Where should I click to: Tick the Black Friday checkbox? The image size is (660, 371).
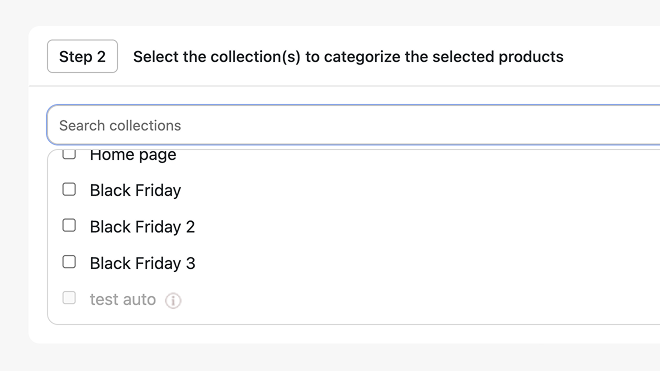coord(69,190)
